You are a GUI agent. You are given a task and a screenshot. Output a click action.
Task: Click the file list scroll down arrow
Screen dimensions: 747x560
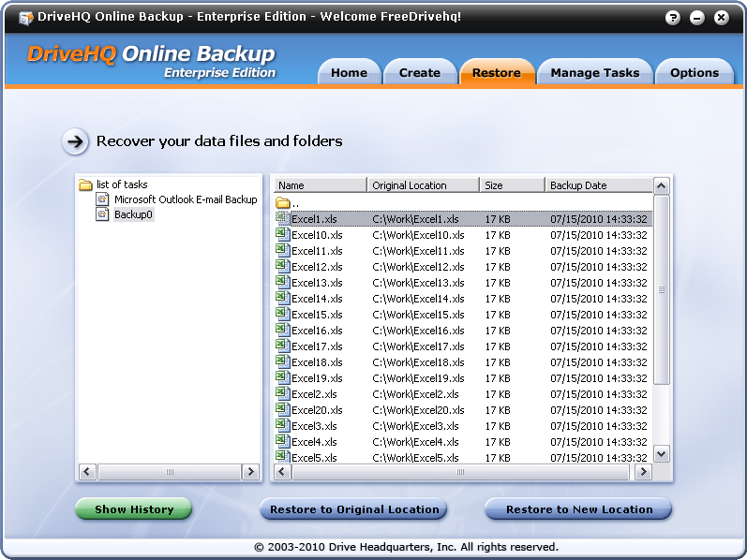662,454
